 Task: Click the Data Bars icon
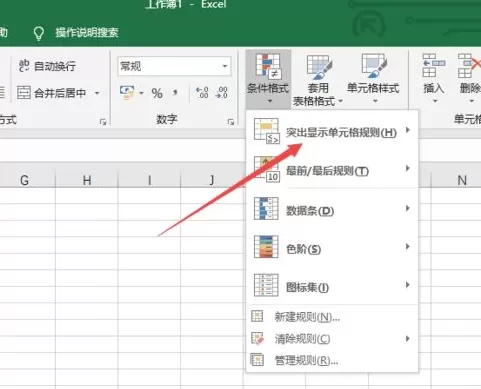266,209
